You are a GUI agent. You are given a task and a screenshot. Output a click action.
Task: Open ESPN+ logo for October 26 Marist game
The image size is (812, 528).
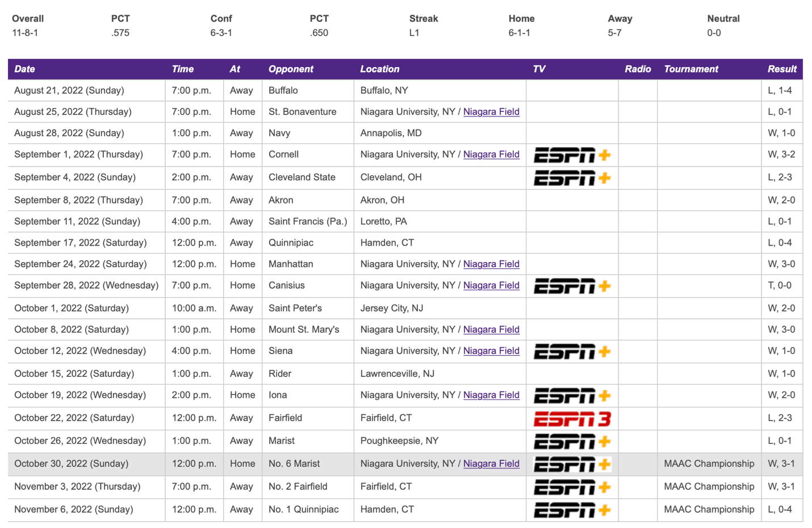(x=572, y=442)
